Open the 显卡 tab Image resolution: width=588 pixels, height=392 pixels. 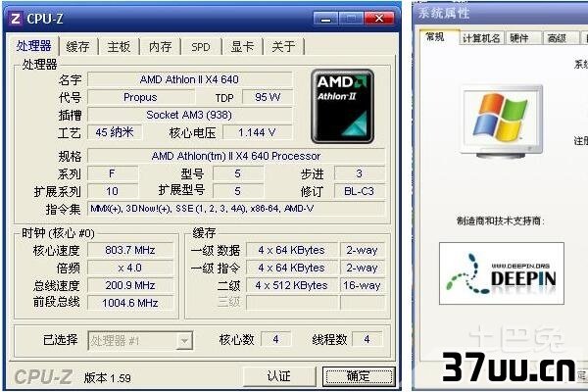click(x=242, y=47)
